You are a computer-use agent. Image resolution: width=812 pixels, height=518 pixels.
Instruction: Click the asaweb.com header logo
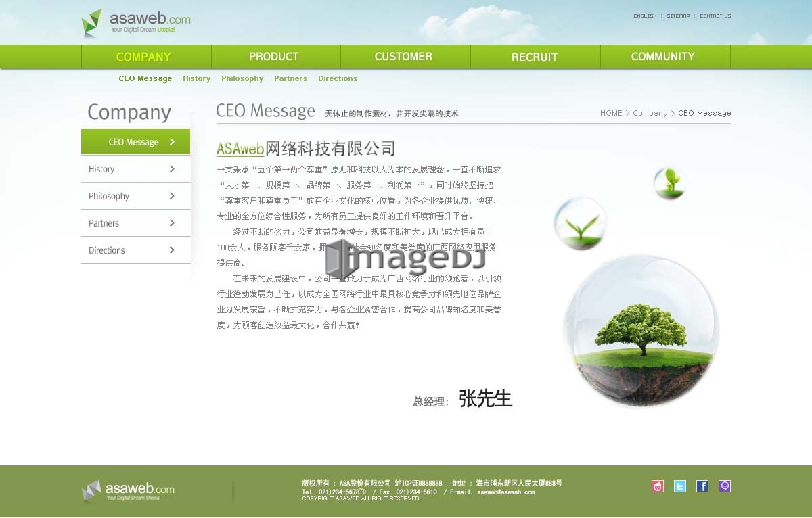(136, 22)
